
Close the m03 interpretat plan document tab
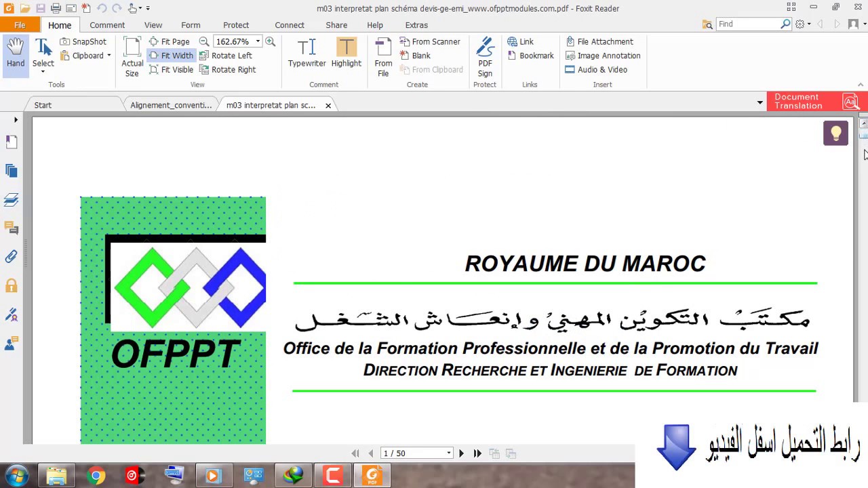coord(328,106)
